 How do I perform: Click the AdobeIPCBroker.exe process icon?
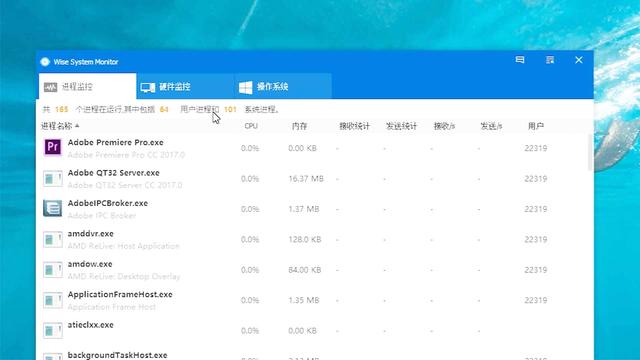53,209
